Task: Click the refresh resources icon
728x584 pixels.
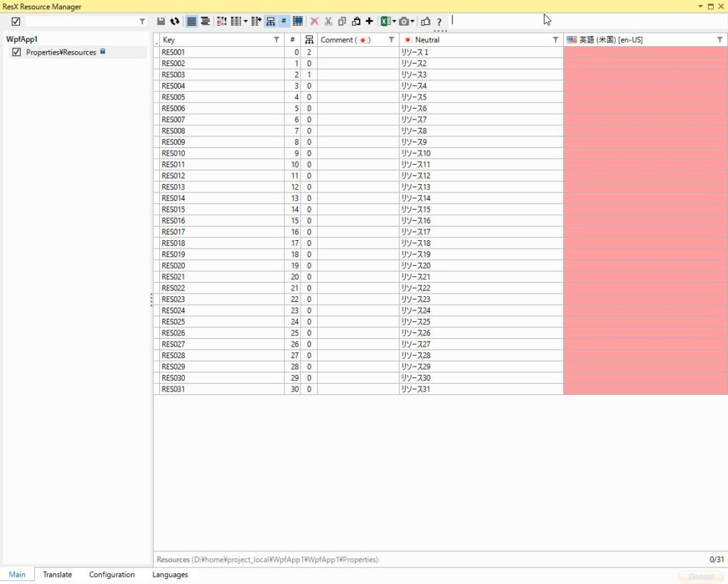Action: (x=176, y=21)
